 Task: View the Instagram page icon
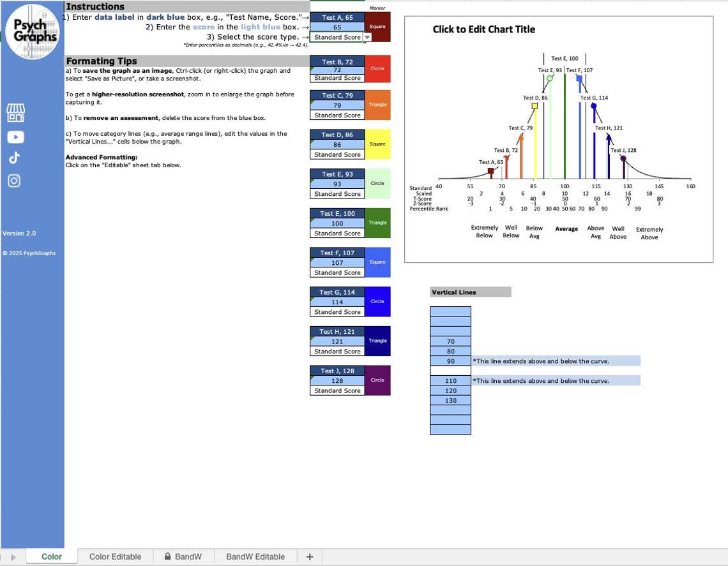[x=15, y=181]
